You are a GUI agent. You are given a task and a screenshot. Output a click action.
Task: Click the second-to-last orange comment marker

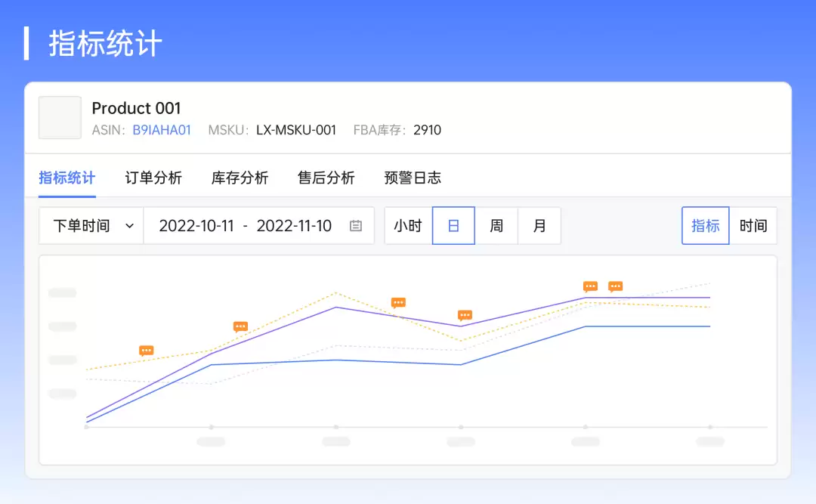(590, 286)
